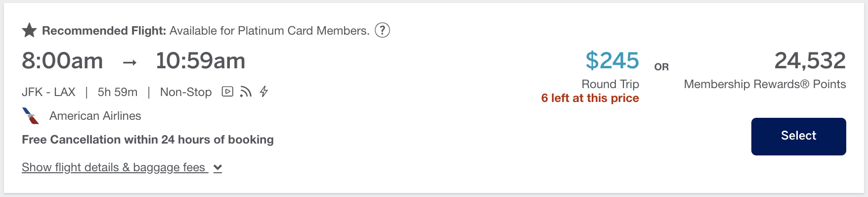Click the 24,532 points value
Viewport: 868px width, 197px height.
point(810,60)
